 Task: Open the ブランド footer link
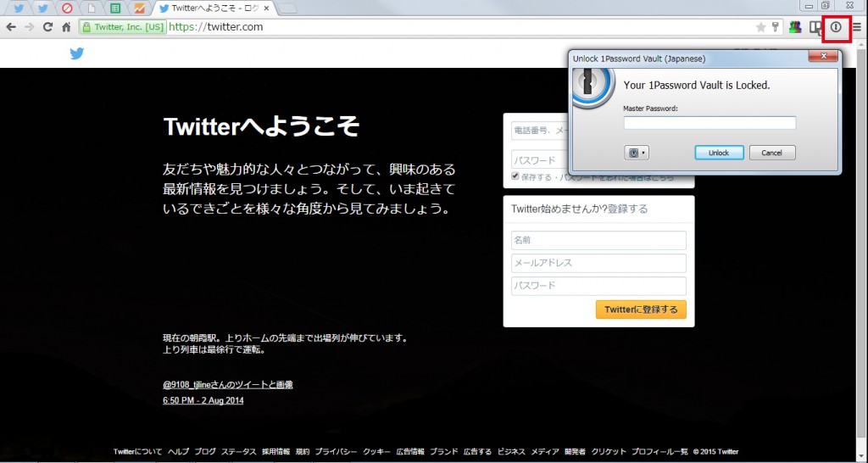pyautogui.click(x=444, y=452)
